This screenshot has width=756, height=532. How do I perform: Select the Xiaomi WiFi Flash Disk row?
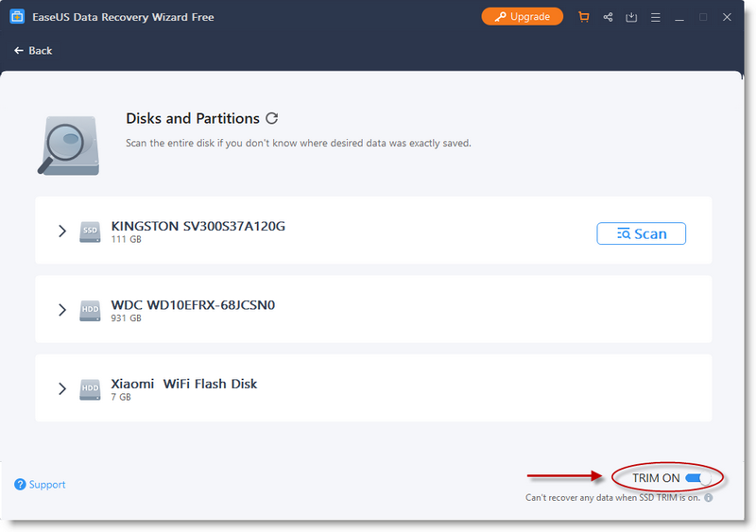tap(373, 388)
